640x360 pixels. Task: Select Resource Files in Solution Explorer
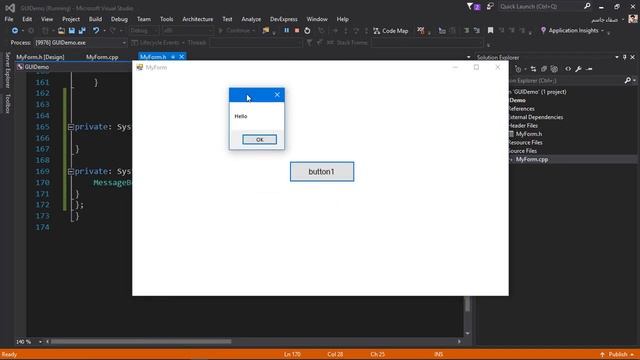coord(525,142)
